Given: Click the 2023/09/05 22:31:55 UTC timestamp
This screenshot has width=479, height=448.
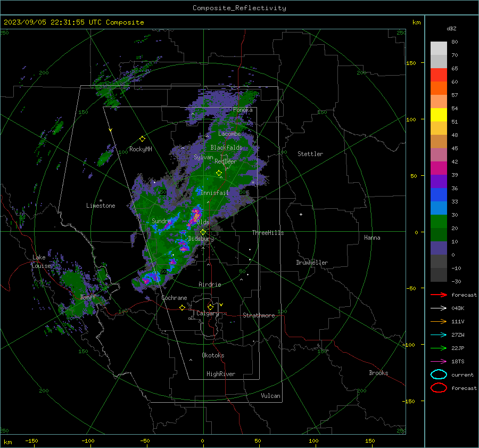Looking at the screenshot, I should click(73, 22).
